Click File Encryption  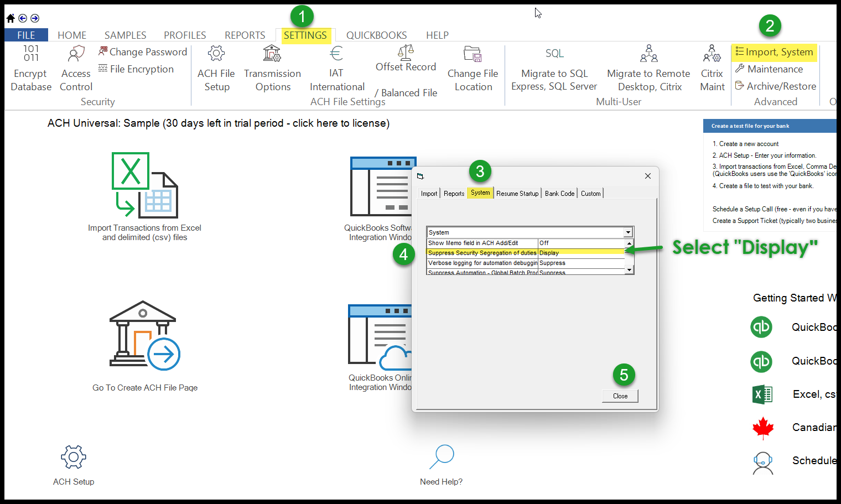136,69
